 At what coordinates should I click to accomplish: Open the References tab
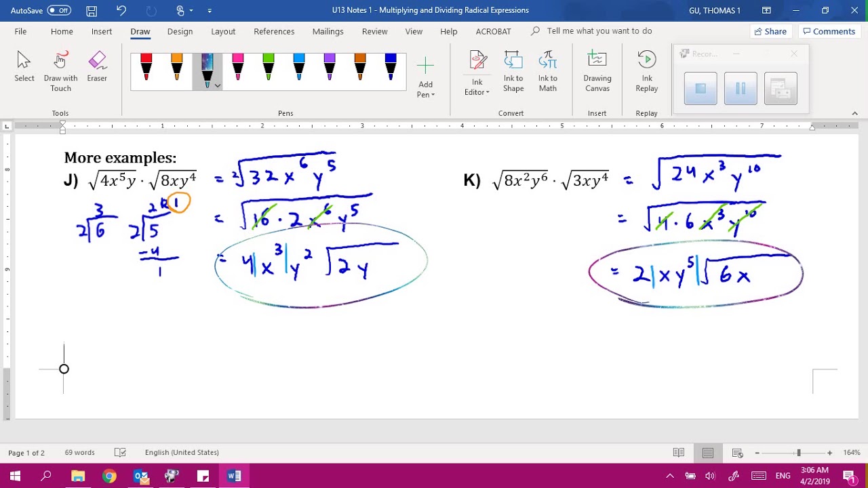[x=274, y=31]
